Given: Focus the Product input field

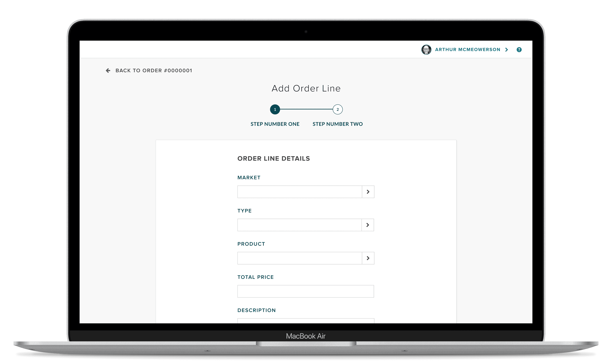Looking at the screenshot, I should point(299,258).
